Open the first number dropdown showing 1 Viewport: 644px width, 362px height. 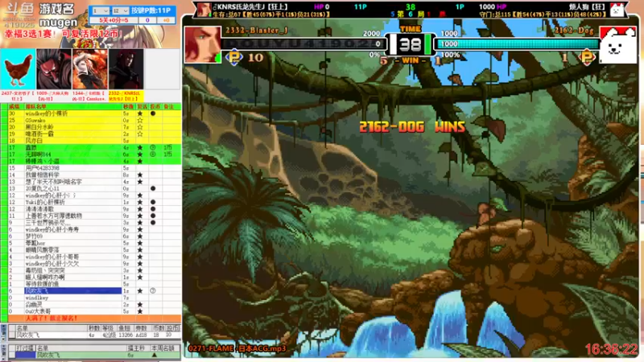(101, 10)
